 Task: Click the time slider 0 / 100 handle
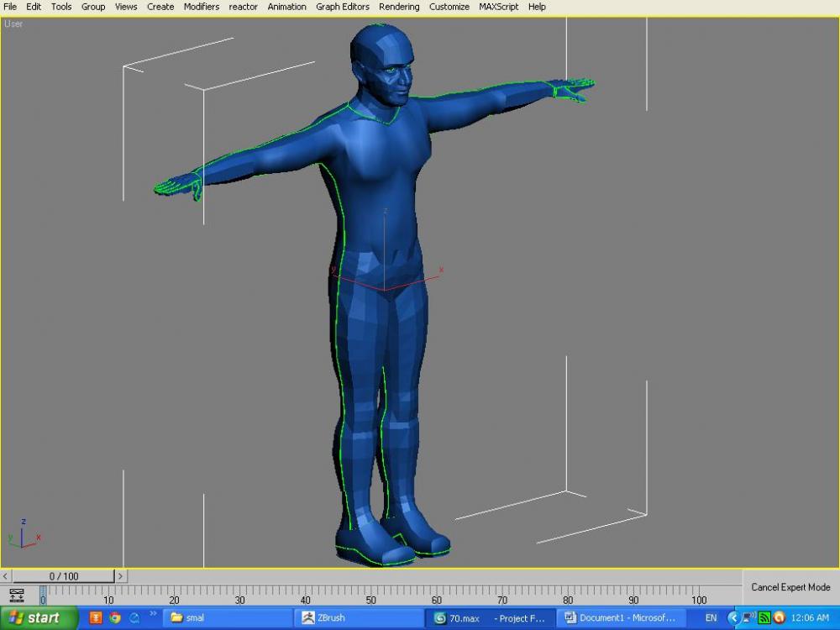coord(64,576)
